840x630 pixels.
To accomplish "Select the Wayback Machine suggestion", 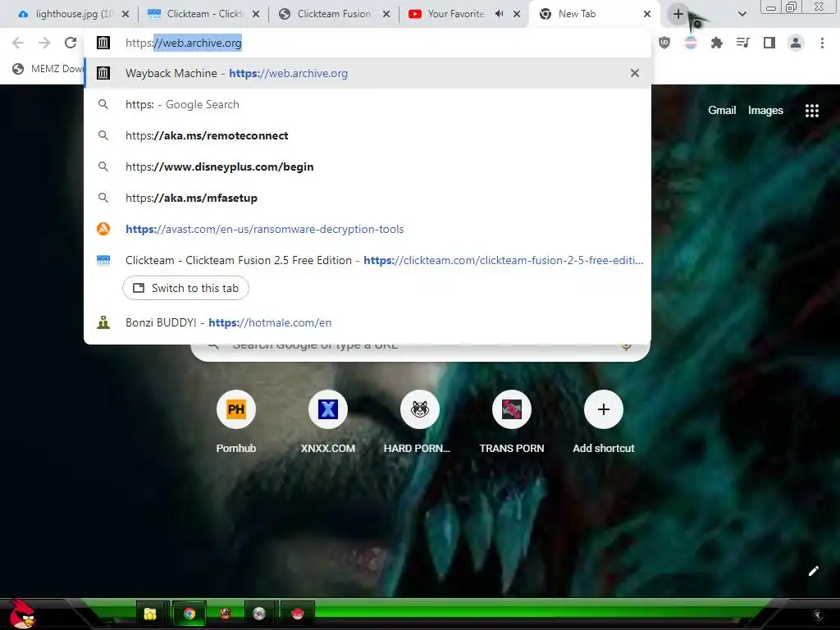I will (367, 73).
